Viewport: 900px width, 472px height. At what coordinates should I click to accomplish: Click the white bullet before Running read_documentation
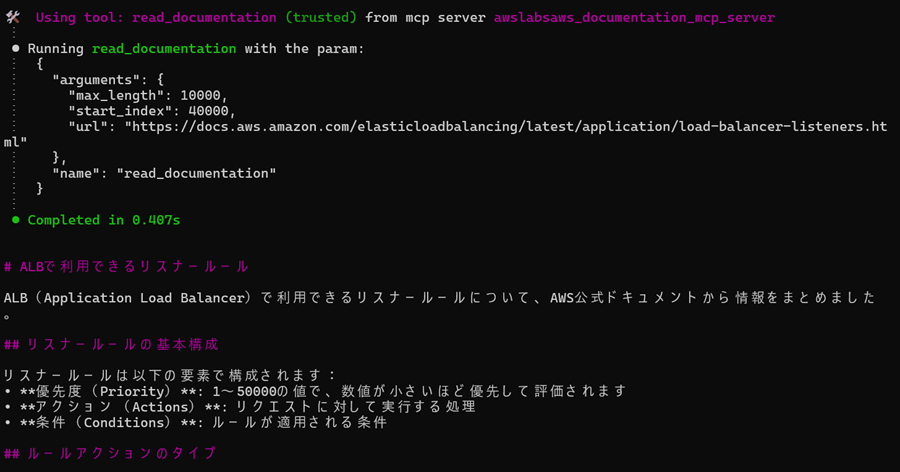[15, 48]
